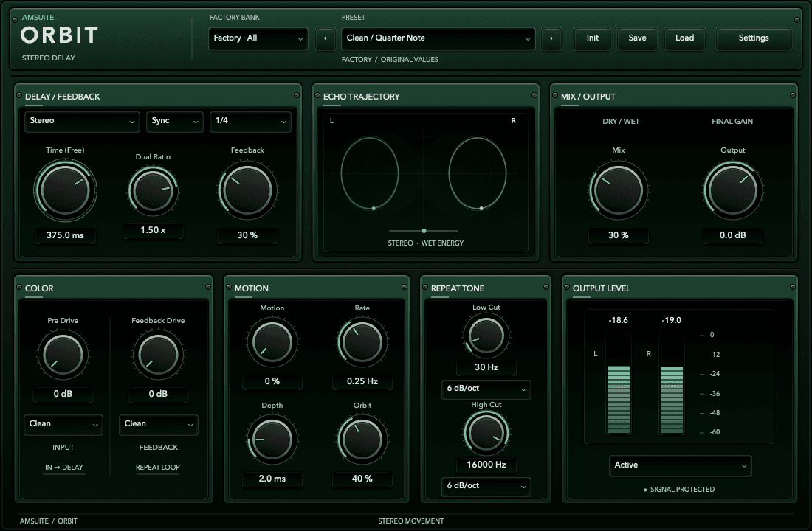Click the Pre Drive 0 dB value
Screen dimensions: 812x531
[x=63, y=394]
